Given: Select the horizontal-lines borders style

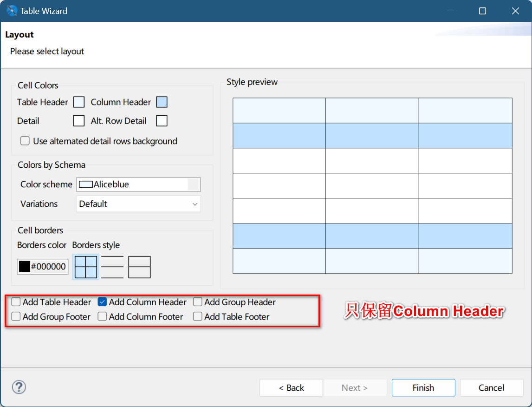Looking at the screenshot, I should click(x=112, y=267).
